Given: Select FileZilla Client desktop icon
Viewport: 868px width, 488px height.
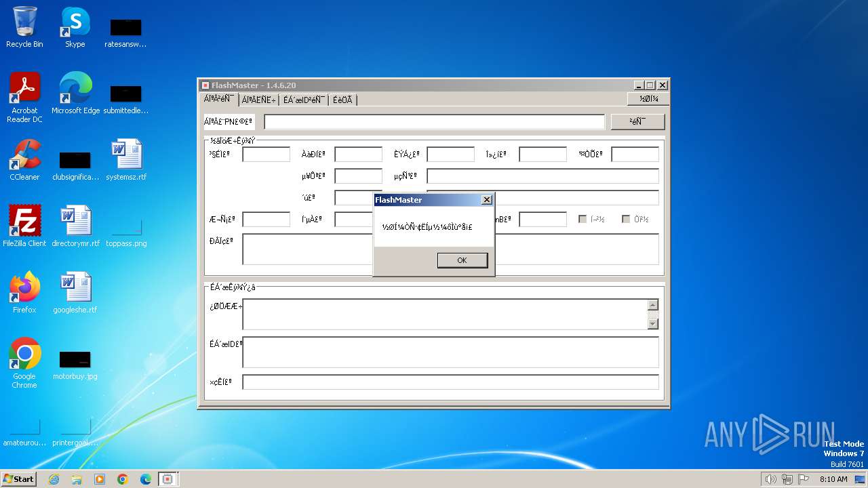Looking at the screenshot, I should (x=24, y=226).
